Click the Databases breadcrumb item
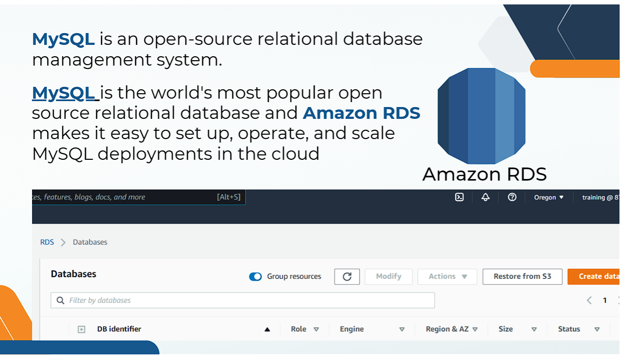This screenshot has width=624, height=364. (x=90, y=242)
